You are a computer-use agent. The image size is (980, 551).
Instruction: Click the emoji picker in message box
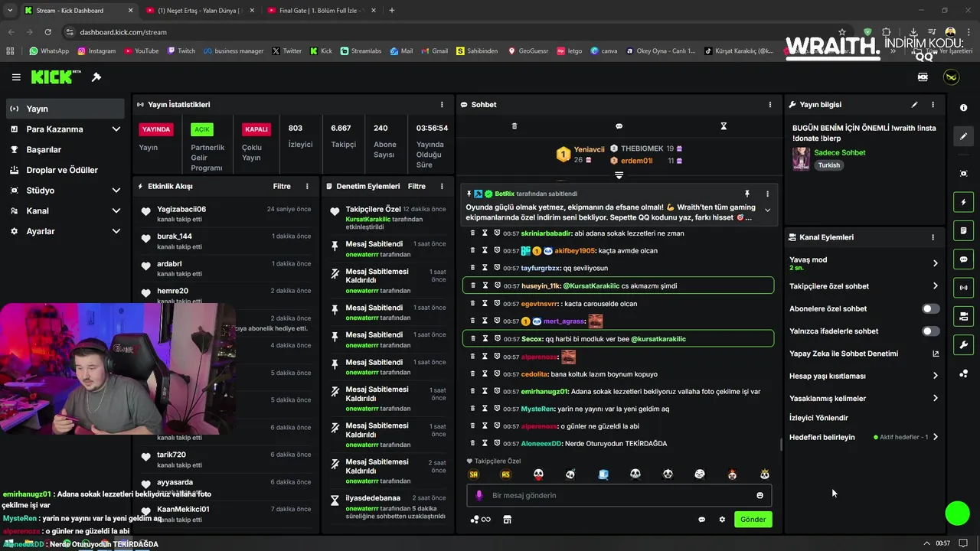tap(759, 495)
